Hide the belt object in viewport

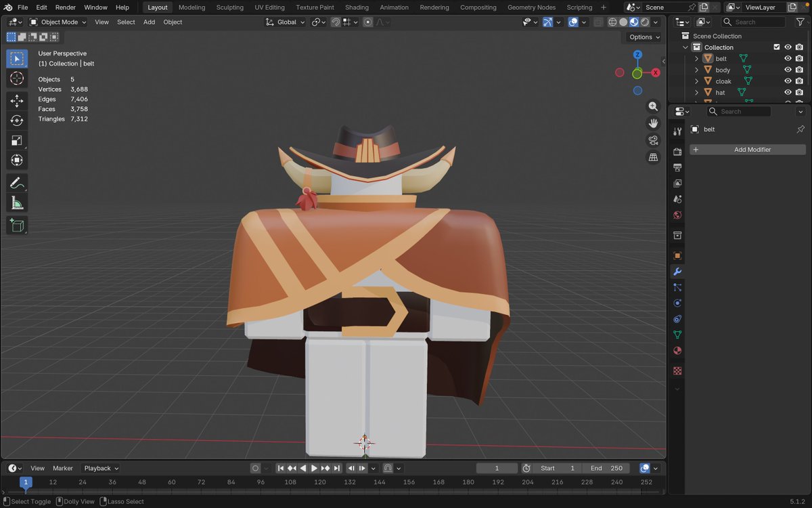click(x=788, y=59)
